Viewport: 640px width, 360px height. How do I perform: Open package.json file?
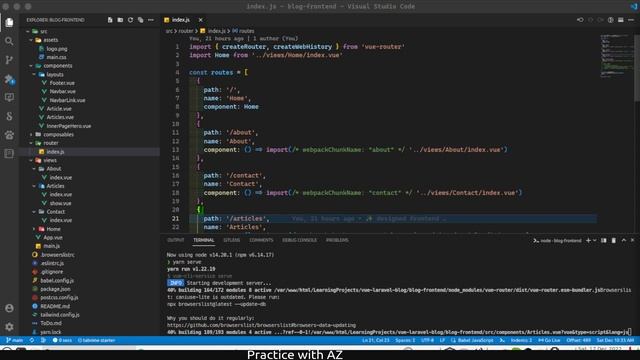pos(55,289)
